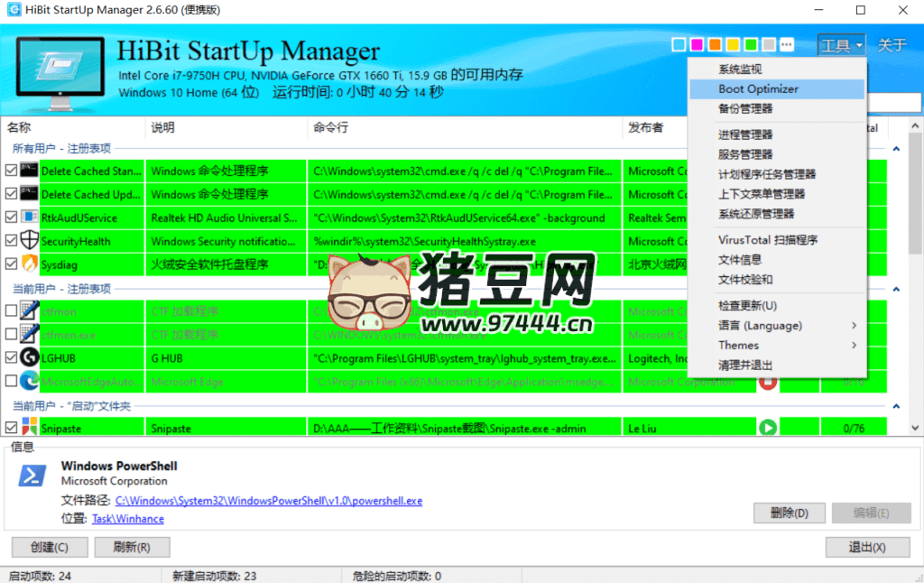Disable RtkAudUService startup checkbox

click(11, 217)
